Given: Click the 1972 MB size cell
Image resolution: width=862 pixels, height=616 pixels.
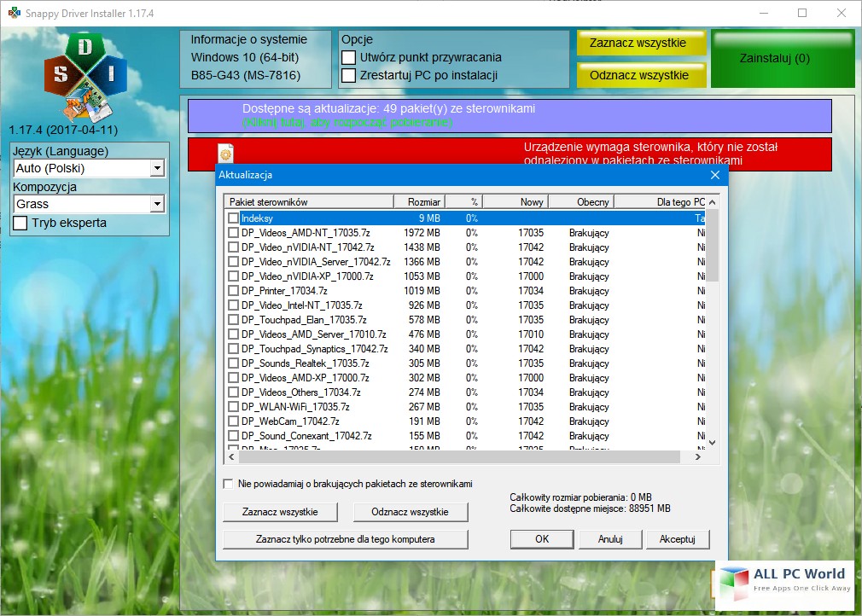Looking at the screenshot, I should 422,233.
